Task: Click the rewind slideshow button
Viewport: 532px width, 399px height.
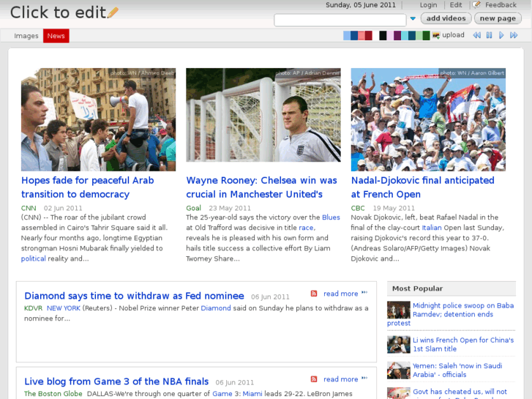Action: coord(477,35)
